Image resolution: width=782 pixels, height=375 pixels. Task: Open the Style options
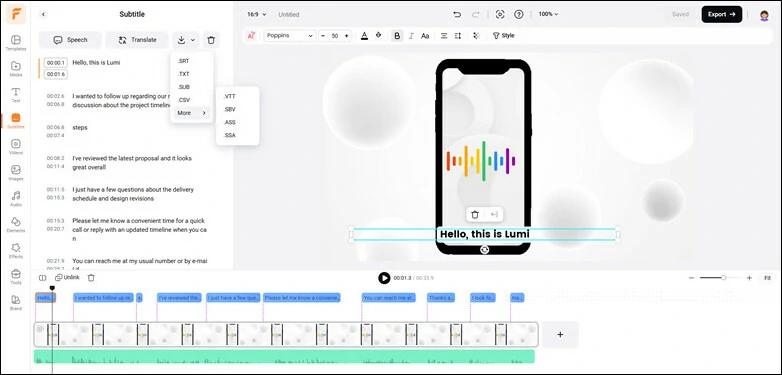click(504, 35)
